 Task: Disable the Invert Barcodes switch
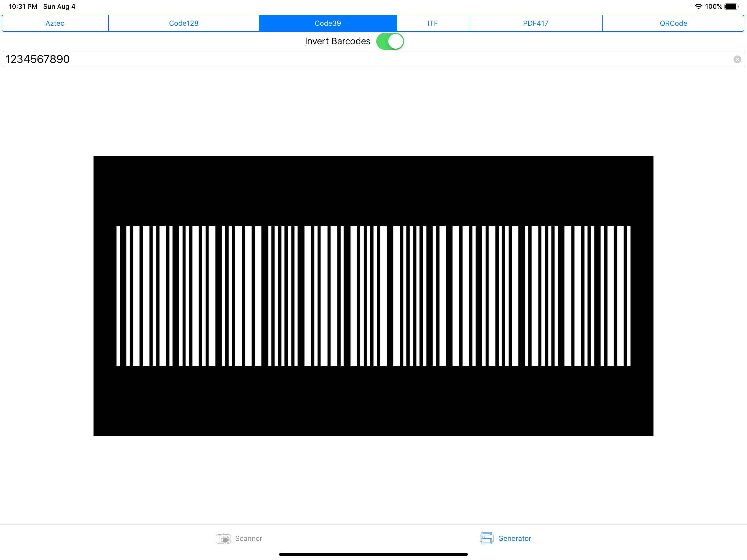[x=390, y=41]
